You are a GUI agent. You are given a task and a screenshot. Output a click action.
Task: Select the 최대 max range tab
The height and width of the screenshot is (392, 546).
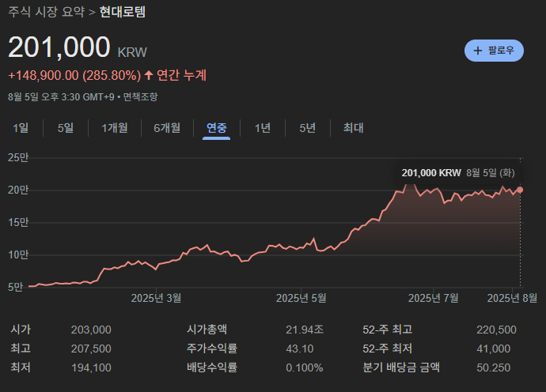pos(354,128)
